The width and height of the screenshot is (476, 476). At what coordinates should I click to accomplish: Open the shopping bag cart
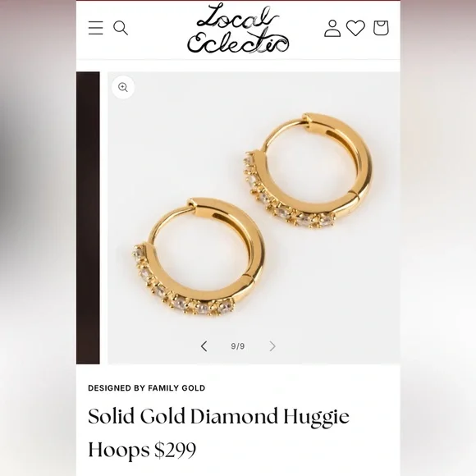[381, 28]
